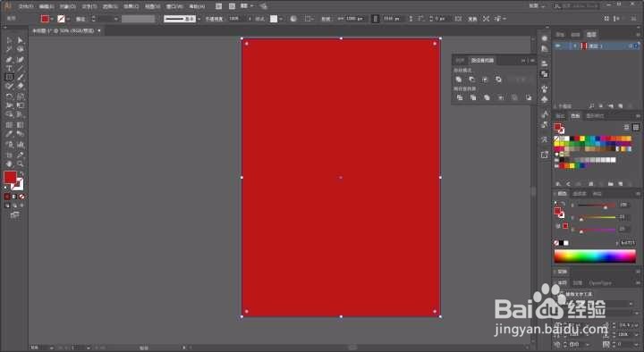Switch to the 对齐 (Align) tab
Screen dimensions: 644x352
pyautogui.click(x=460, y=61)
